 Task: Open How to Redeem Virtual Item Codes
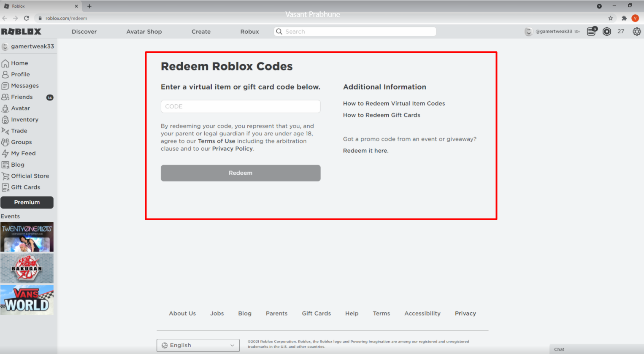394,103
